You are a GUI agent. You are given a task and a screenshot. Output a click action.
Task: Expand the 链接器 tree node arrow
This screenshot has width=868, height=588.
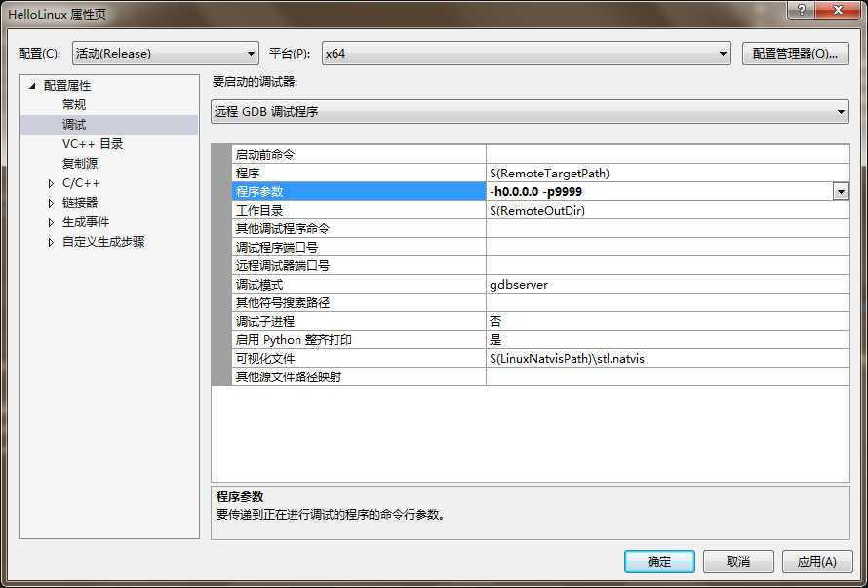[x=51, y=203]
